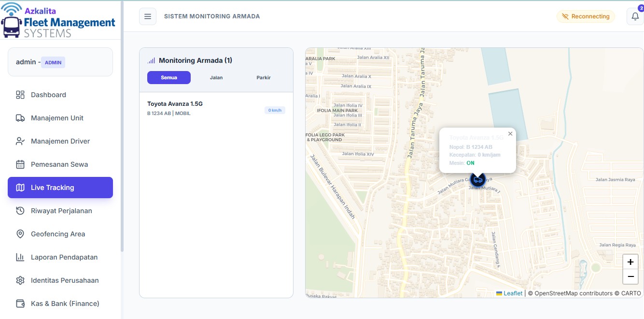Select Toyota Avanza 1.5G in vehicle list
The height and width of the screenshot is (319, 644).
[x=216, y=109]
